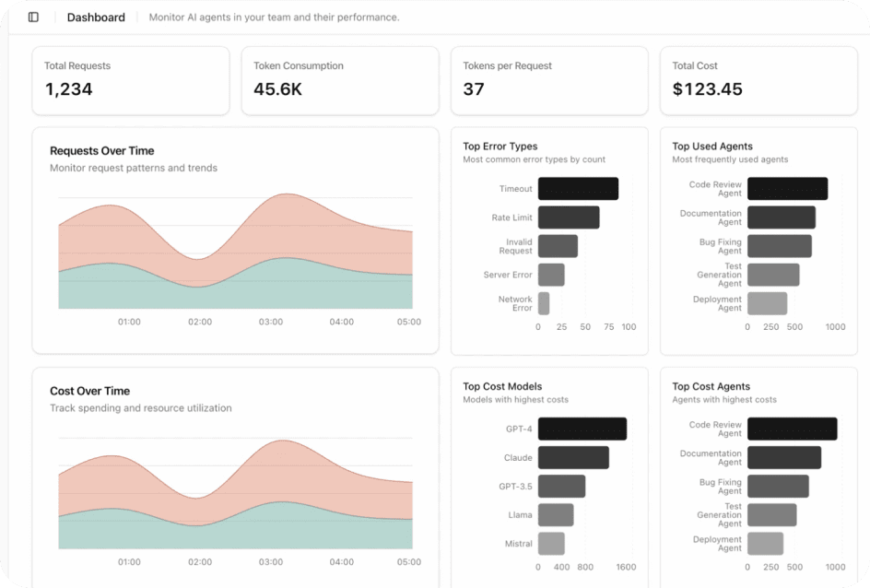
Task: Select the Timeout error bar
Action: (x=578, y=189)
